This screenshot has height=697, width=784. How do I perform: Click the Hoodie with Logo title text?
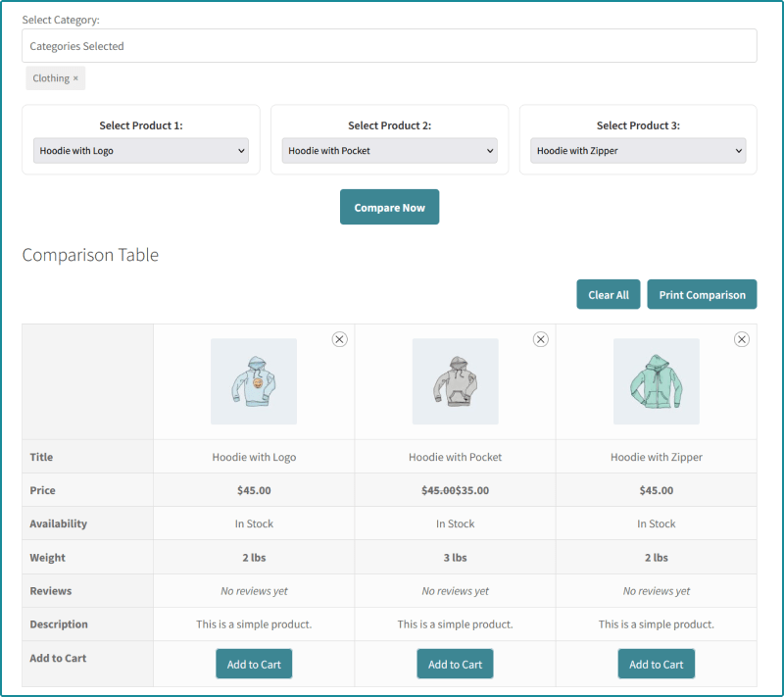[x=254, y=457]
